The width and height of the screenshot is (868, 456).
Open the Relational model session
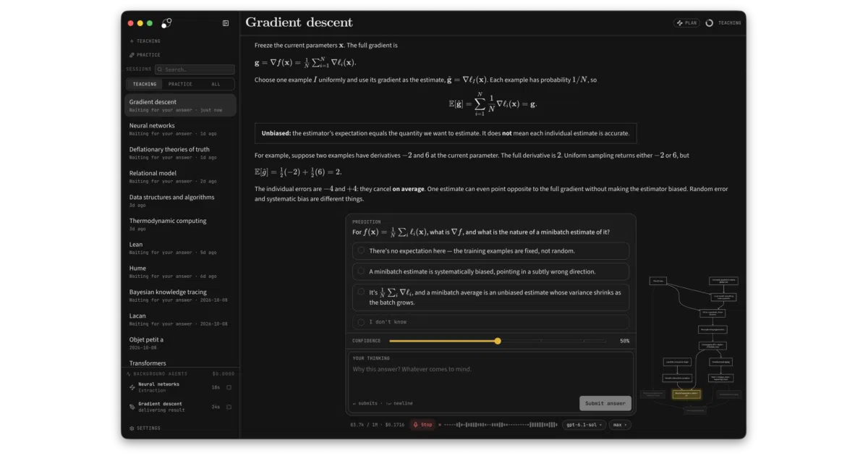point(180,177)
